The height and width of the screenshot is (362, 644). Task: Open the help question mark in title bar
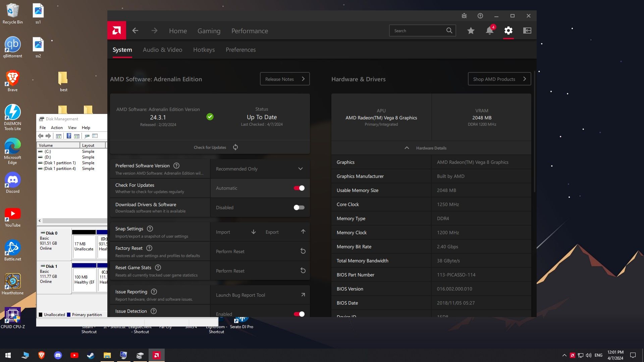480,16
